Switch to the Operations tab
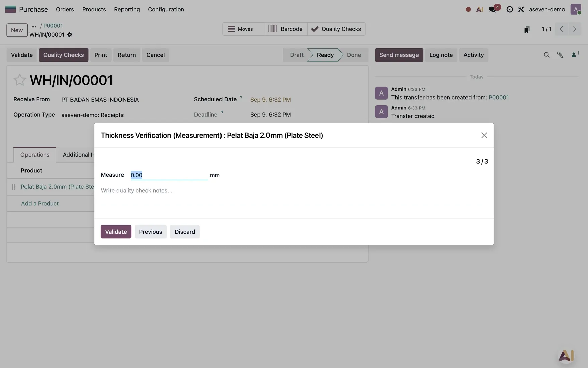The image size is (588, 368). point(35,155)
